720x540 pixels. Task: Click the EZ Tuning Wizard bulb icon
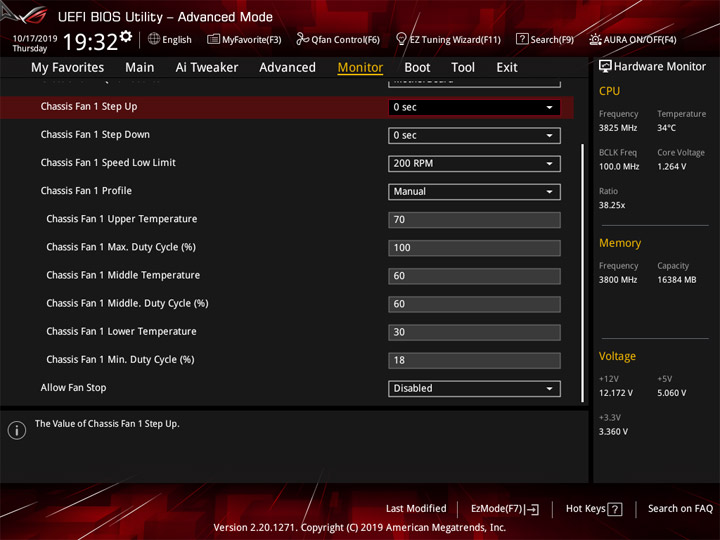coord(401,39)
